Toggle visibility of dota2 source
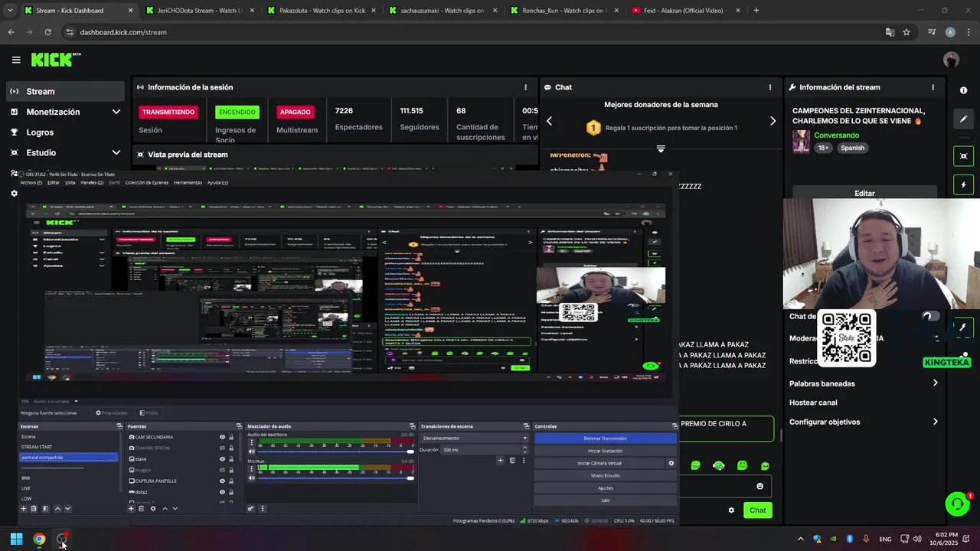The width and height of the screenshot is (980, 551). tap(222, 492)
